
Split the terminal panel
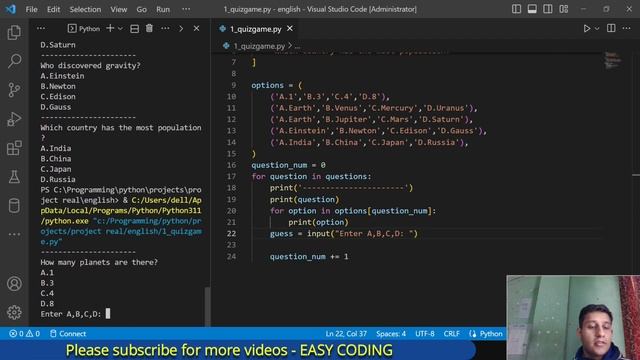(x=134, y=29)
